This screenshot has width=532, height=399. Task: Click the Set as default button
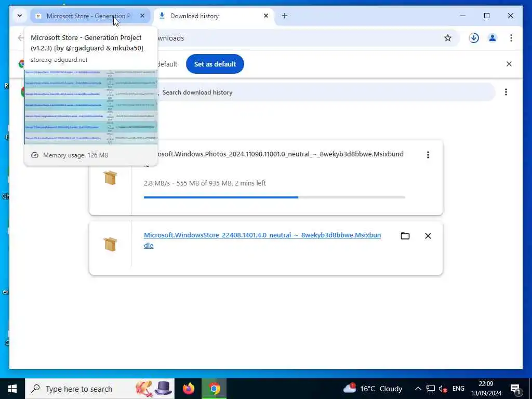(215, 64)
